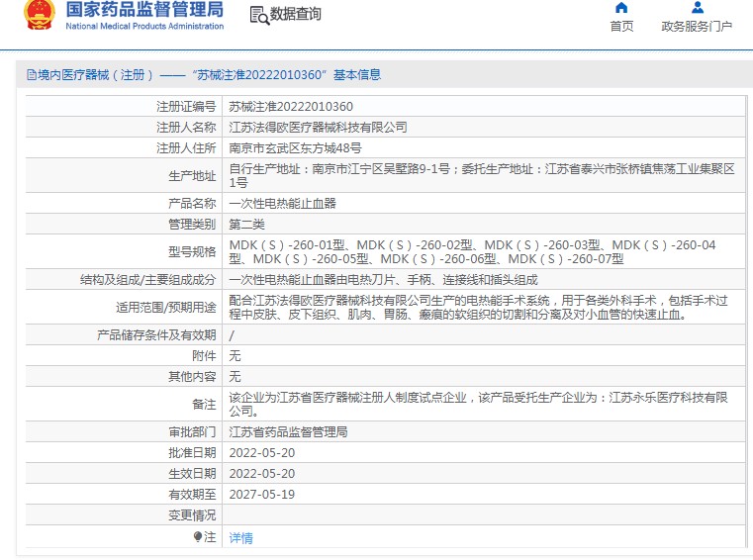Click the 有效期至 row label

192,494
